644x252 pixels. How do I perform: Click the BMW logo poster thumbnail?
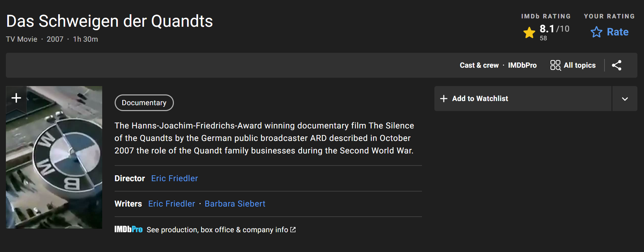point(54,163)
